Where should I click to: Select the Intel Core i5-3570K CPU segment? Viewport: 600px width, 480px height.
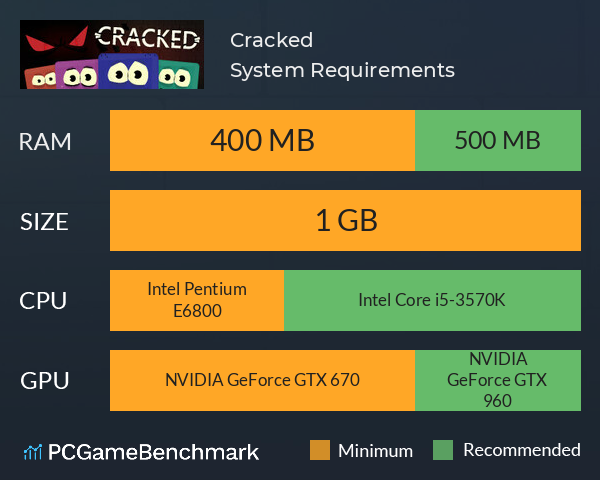(433, 300)
